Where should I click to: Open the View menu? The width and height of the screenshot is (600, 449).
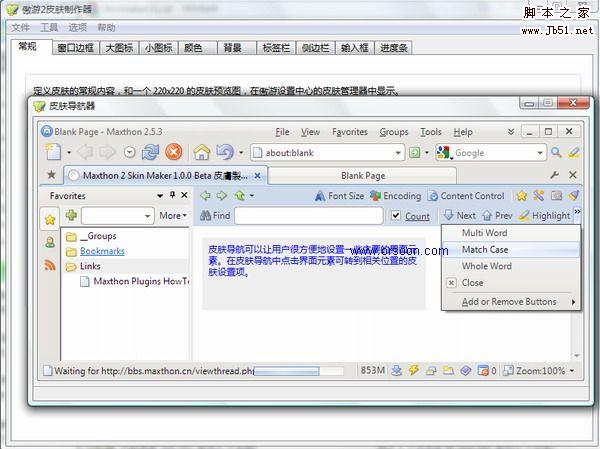pos(310,132)
